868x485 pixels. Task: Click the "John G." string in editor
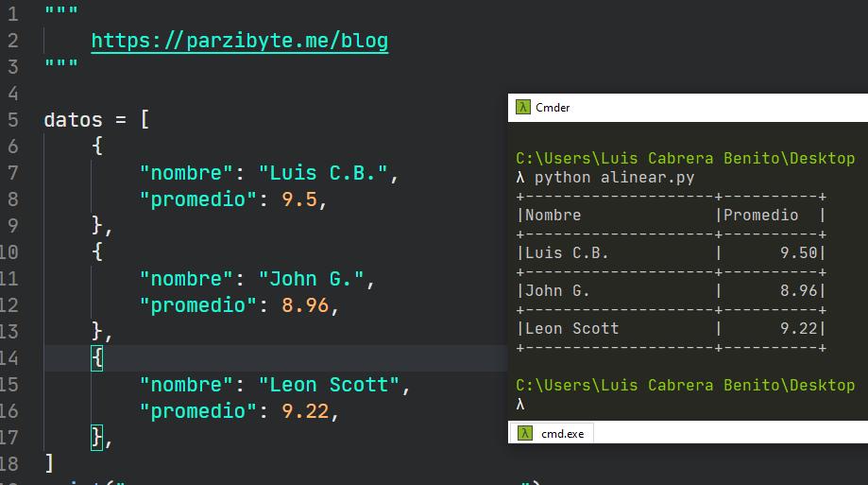311,279
